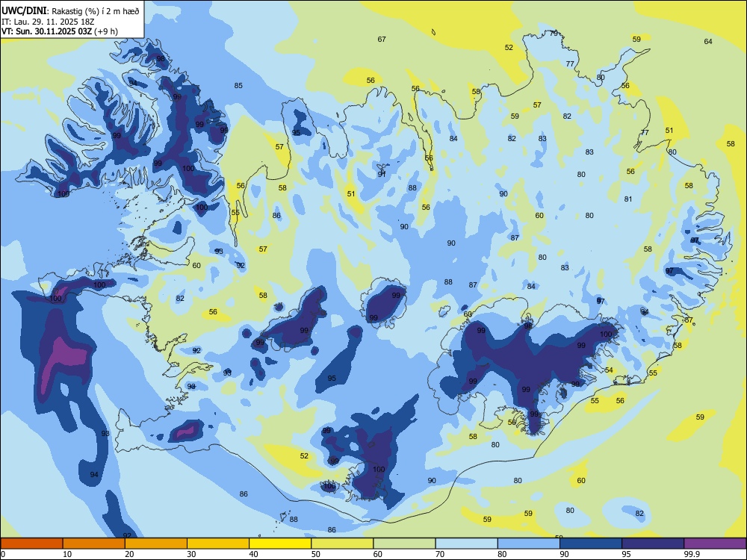Image resolution: width=747 pixels, height=560 pixels.
Task: Click the 10–20% orange legend swatch
Action: tap(94, 544)
